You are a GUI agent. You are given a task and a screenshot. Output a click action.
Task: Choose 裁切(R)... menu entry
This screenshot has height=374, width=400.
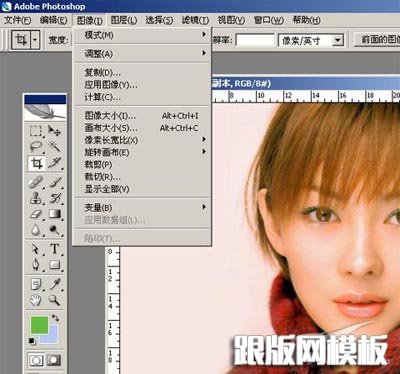[142, 177]
